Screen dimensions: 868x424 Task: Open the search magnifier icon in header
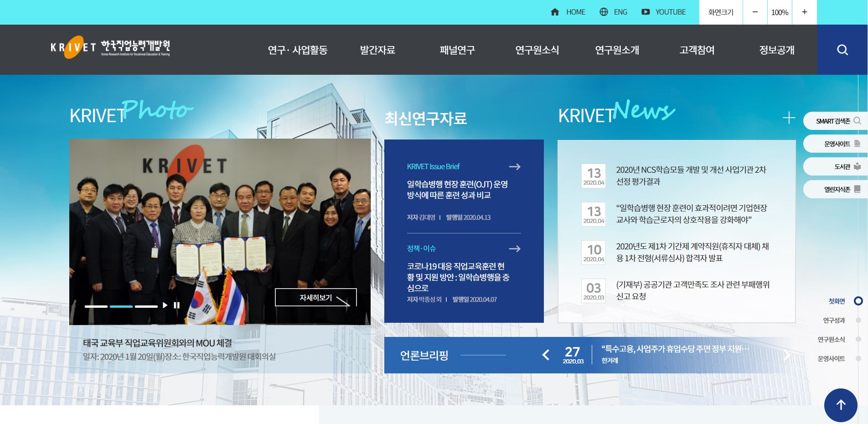(842, 50)
